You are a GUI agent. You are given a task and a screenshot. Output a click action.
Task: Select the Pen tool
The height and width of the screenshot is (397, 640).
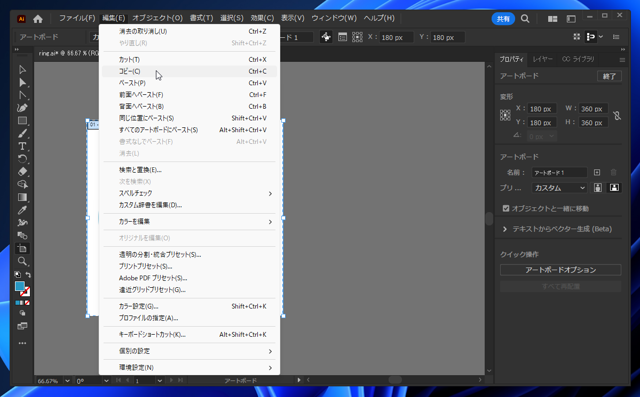click(22, 108)
